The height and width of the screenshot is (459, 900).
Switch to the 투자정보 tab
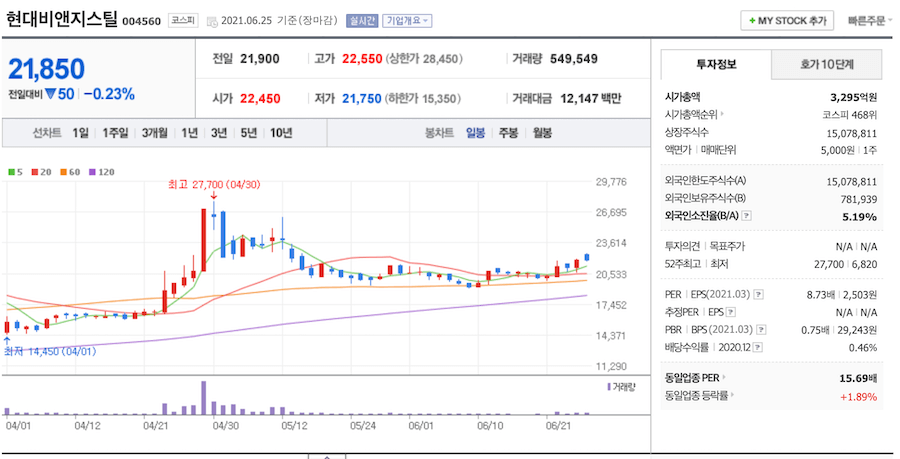716,65
